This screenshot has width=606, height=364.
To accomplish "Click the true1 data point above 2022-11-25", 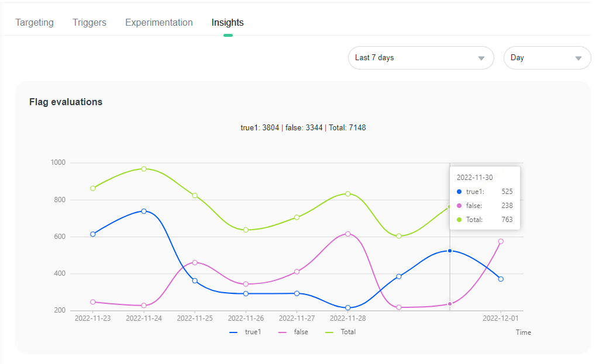I will coord(195,281).
